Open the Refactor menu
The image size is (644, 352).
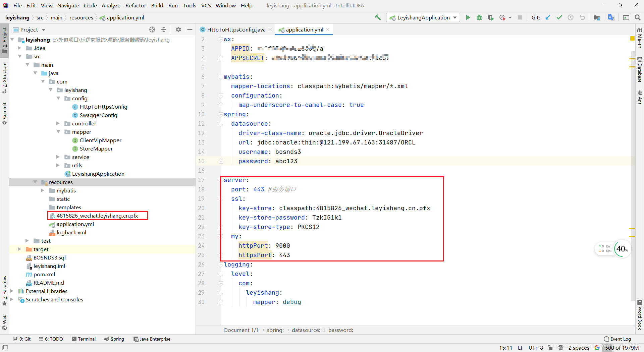coord(136,5)
